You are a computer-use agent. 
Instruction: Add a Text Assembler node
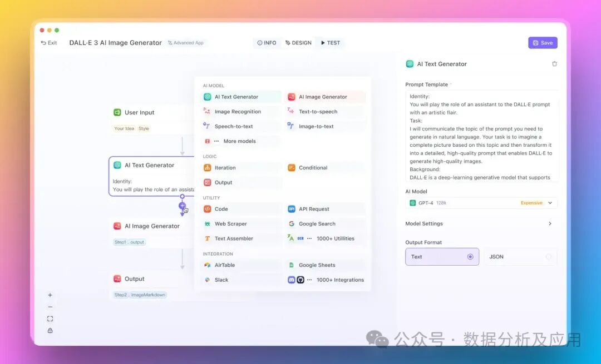242,238
